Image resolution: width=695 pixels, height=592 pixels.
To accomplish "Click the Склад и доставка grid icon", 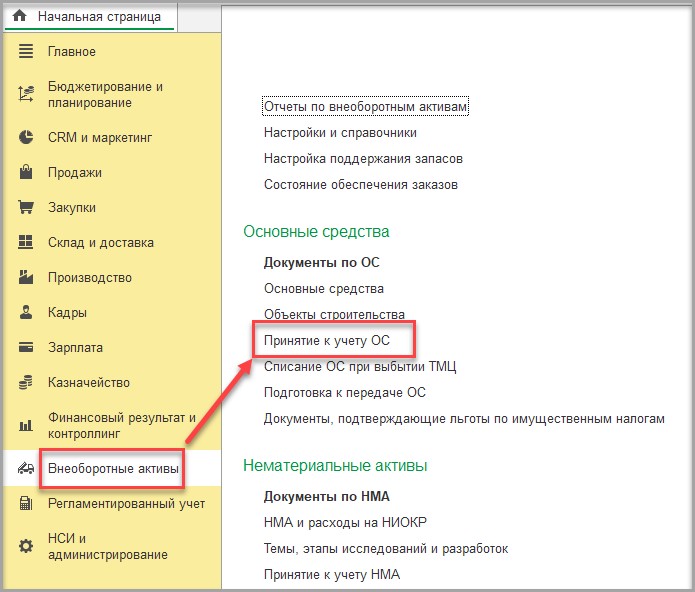I will pyautogui.click(x=26, y=242).
